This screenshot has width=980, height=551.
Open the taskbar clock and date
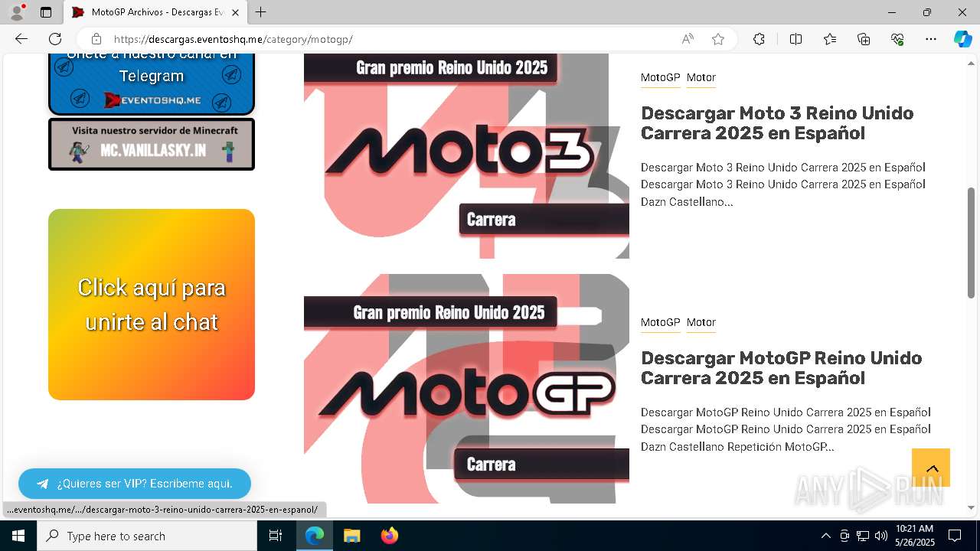914,536
